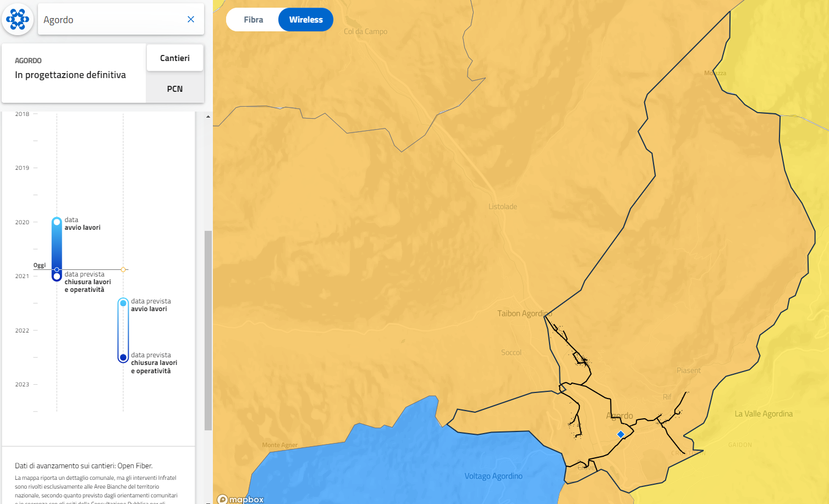Click the 'Soccol' map label

point(511,352)
